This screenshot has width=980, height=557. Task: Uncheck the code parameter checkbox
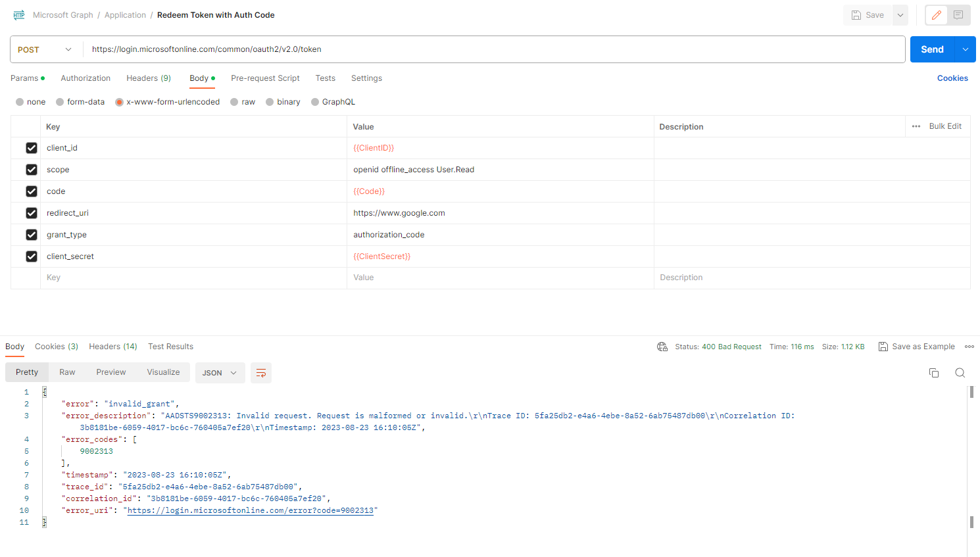pyautogui.click(x=32, y=191)
